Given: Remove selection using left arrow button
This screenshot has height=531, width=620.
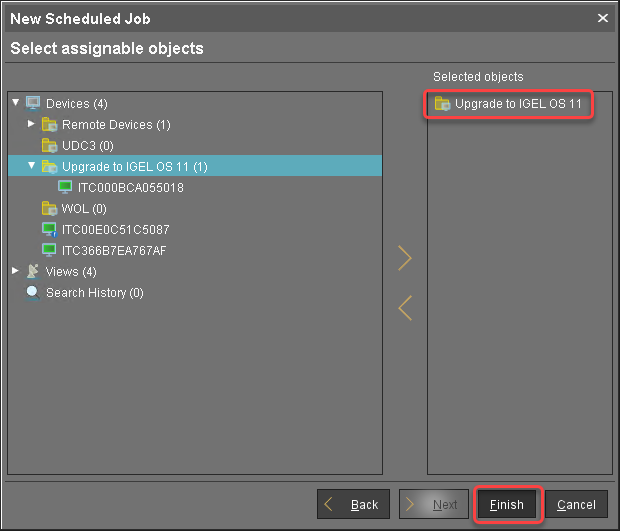Looking at the screenshot, I should (x=405, y=307).
